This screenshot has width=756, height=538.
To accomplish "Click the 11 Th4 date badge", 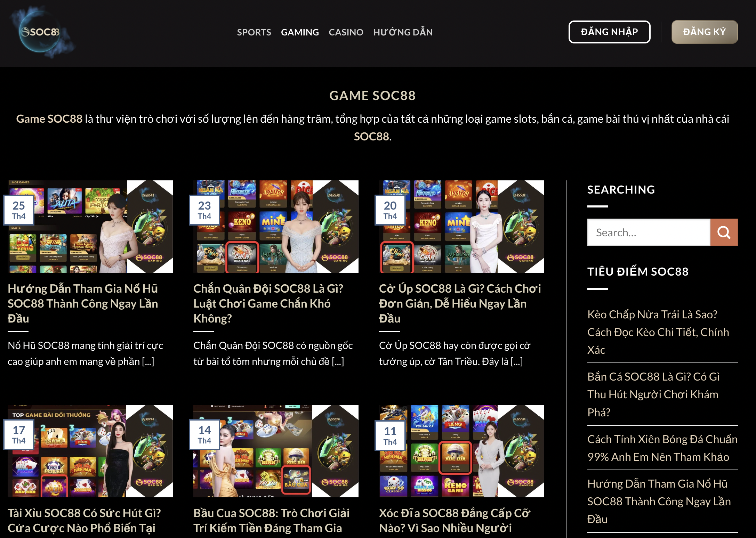I will pyautogui.click(x=390, y=435).
